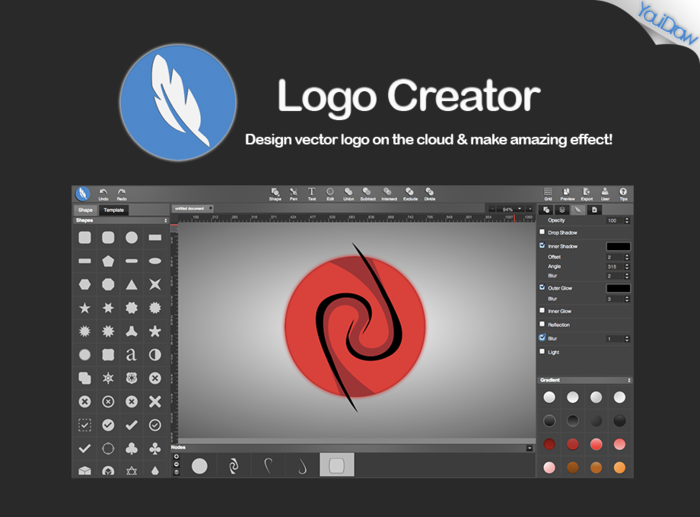Adjust the Opacity stepper arrows
700x517 pixels.
(627, 221)
